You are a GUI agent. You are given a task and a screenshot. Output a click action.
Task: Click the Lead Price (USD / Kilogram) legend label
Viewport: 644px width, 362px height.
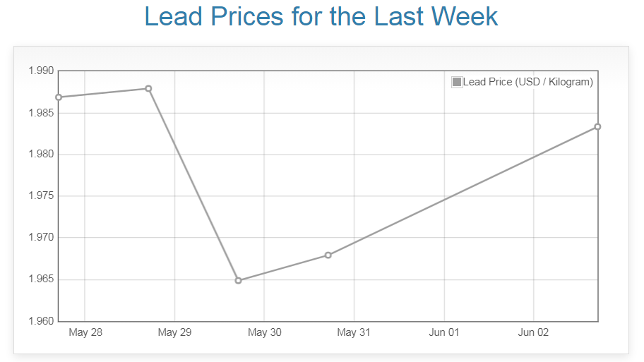pyautogui.click(x=527, y=82)
